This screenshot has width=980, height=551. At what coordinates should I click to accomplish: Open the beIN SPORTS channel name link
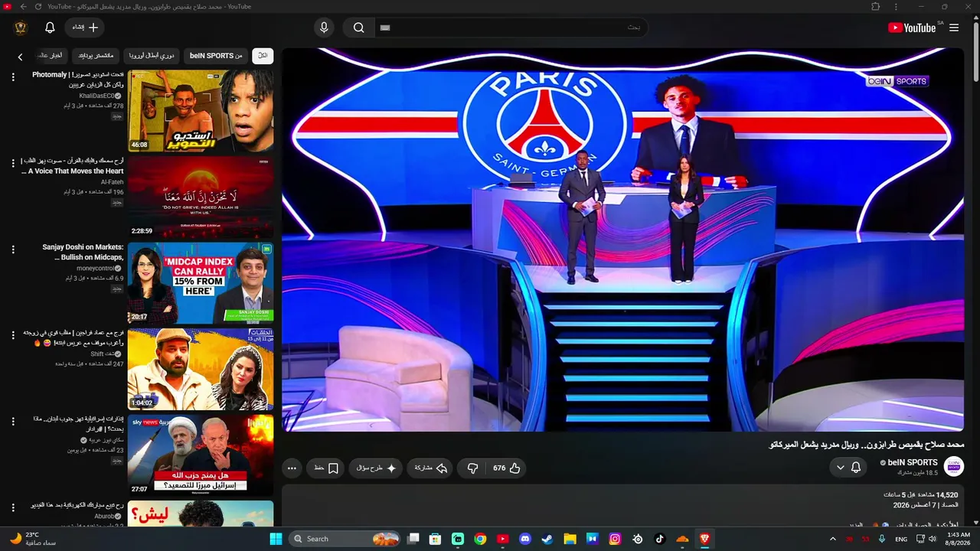coord(913,462)
